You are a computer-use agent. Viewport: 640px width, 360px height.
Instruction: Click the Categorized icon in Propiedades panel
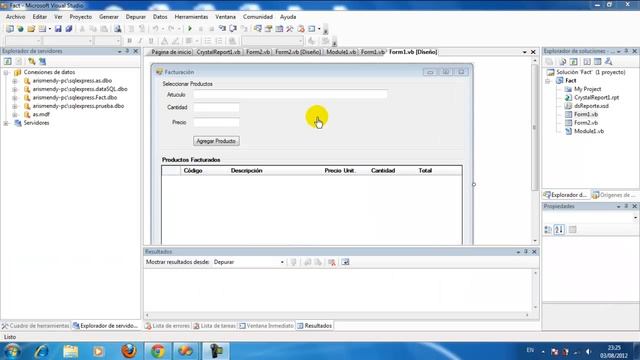coord(548,230)
